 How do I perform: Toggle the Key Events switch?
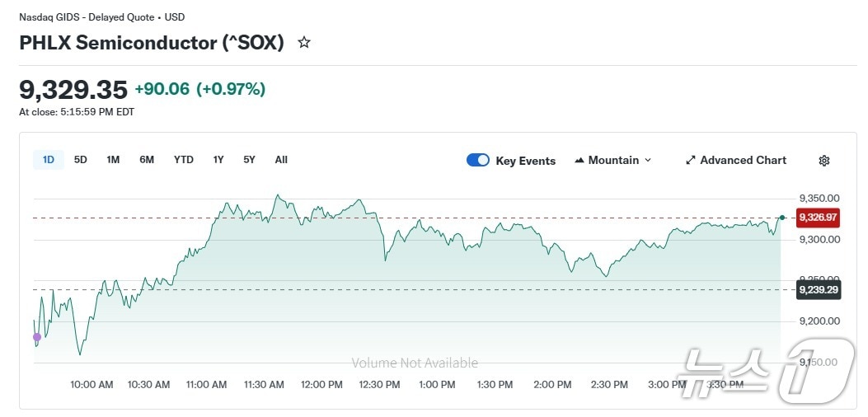click(478, 161)
